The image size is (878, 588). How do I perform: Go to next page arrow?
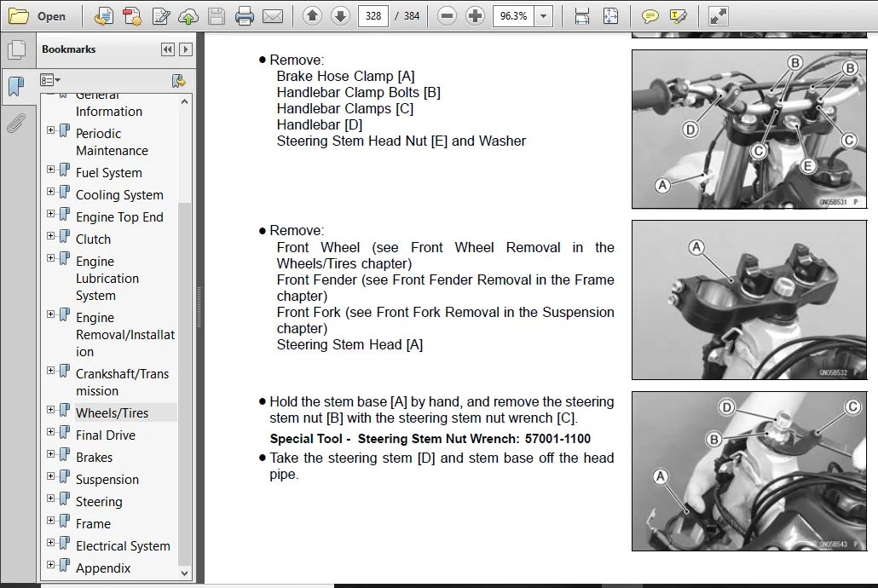[x=340, y=15]
